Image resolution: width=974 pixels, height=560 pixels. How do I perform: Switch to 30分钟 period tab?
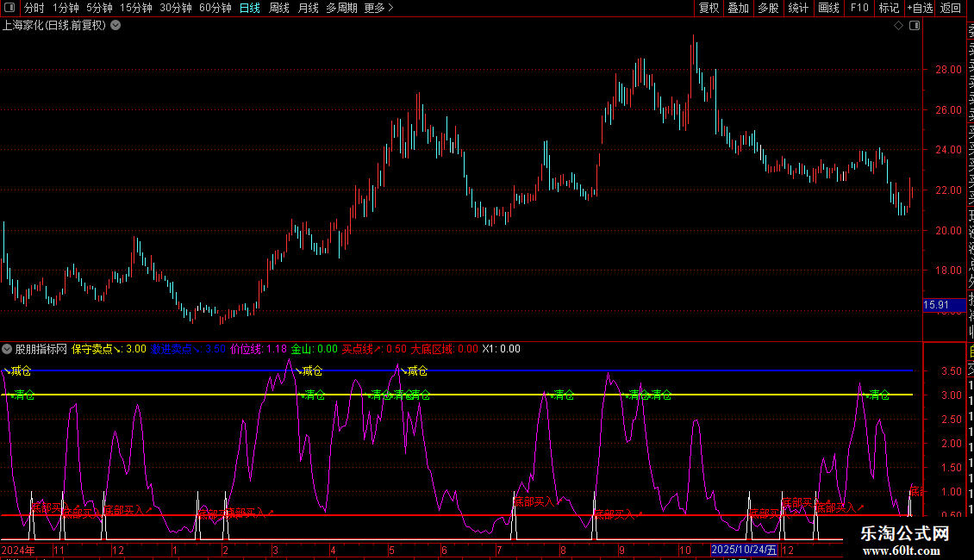coord(176,8)
